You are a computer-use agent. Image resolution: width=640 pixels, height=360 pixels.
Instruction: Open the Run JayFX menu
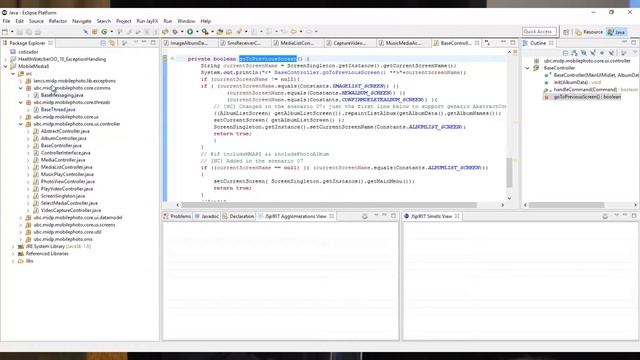[x=147, y=21]
